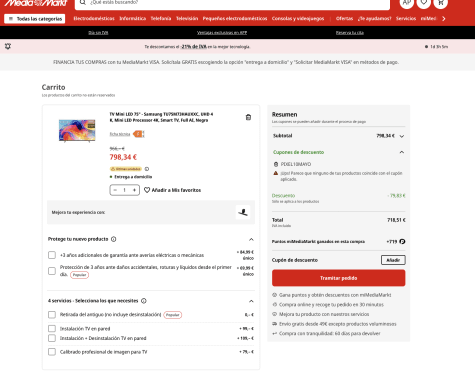The image size is (475, 371).
Task: Click the 'Entrega a domicilio' delivery text
Action: coord(133,177)
